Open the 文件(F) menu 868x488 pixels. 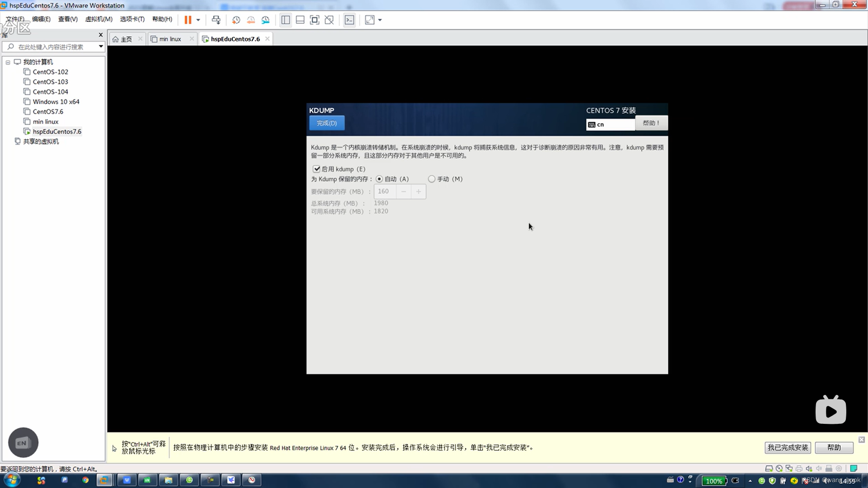coord(15,19)
